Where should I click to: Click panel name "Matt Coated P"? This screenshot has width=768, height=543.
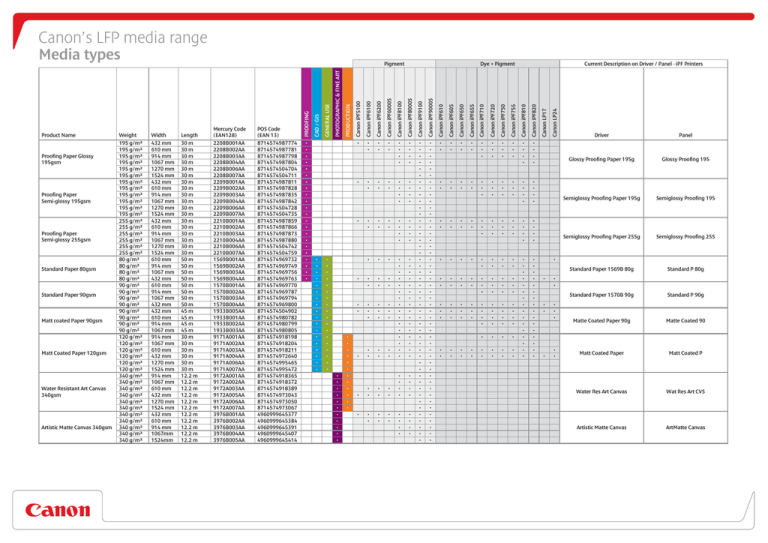(685, 353)
